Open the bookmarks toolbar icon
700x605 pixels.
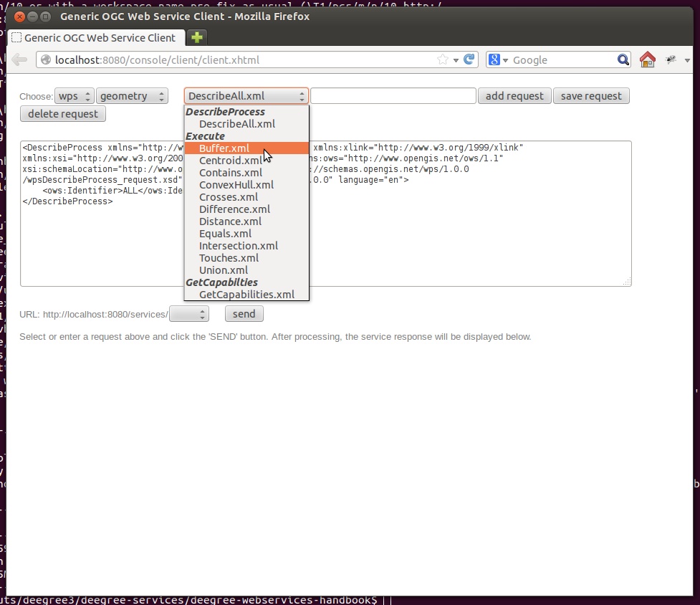pyautogui.click(x=671, y=59)
